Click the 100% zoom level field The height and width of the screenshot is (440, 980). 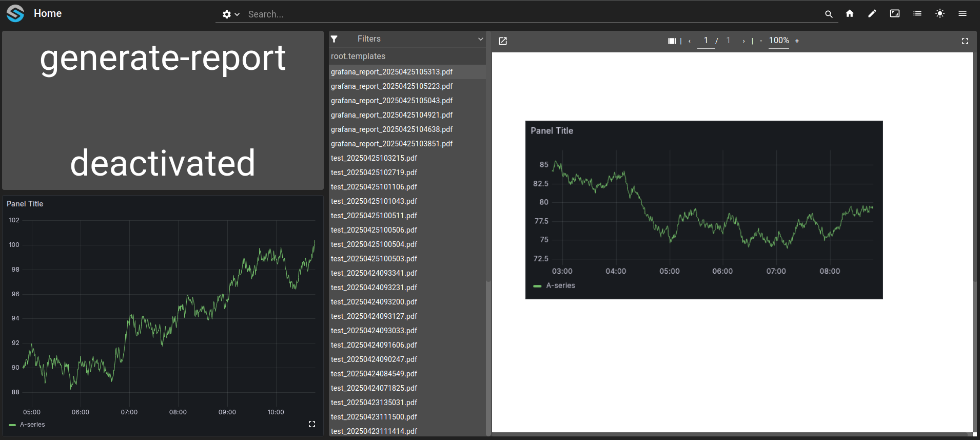(x=779, y=41)
